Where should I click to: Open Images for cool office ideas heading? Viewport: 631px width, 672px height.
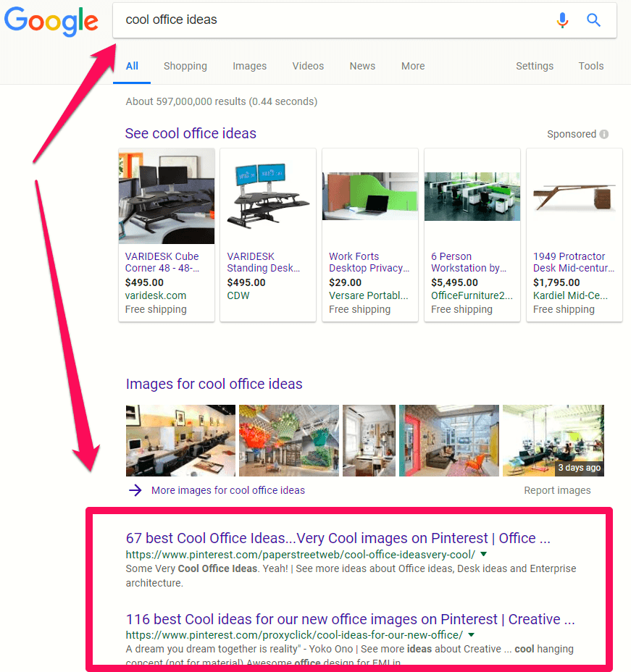(214, 384)
